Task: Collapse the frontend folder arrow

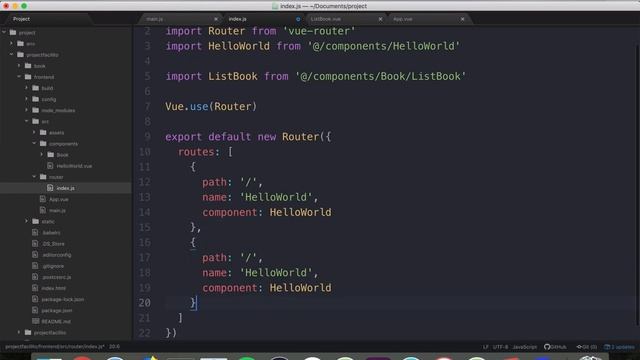Action: pyautogui.click(x=19, y=77)
